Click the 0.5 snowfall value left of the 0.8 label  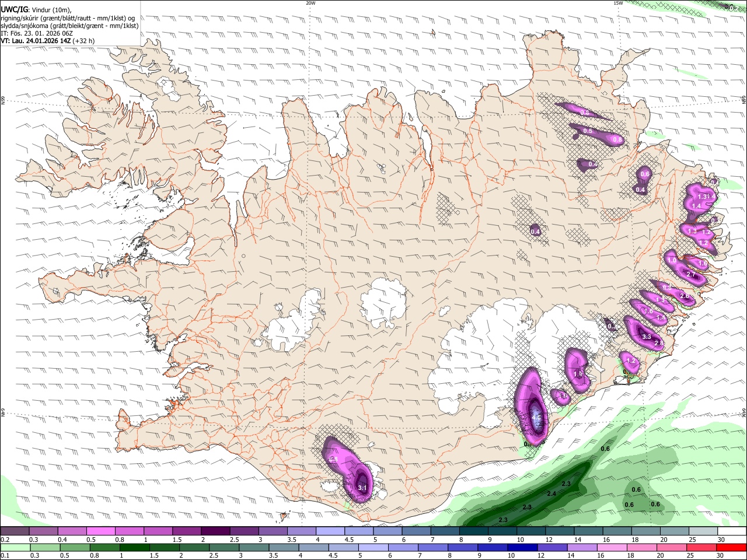588,131
